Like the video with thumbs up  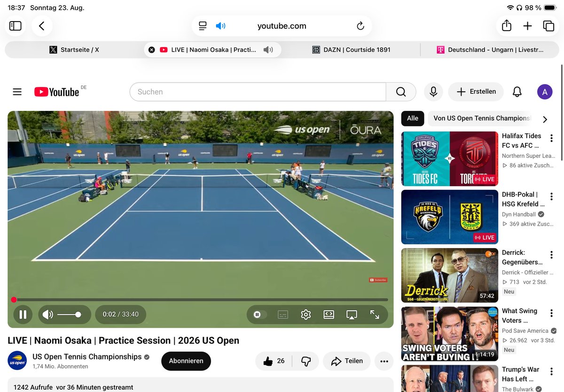point(274,361)
